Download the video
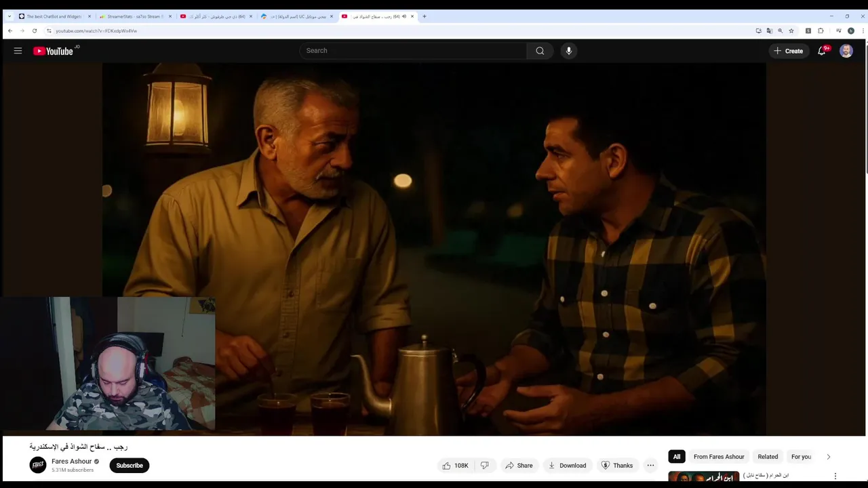 (x=567, y=466)
